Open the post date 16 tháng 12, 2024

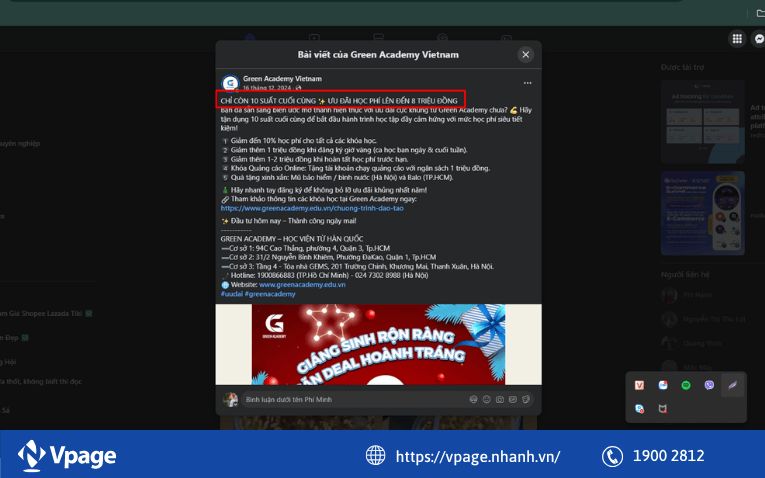coord(267,88)
